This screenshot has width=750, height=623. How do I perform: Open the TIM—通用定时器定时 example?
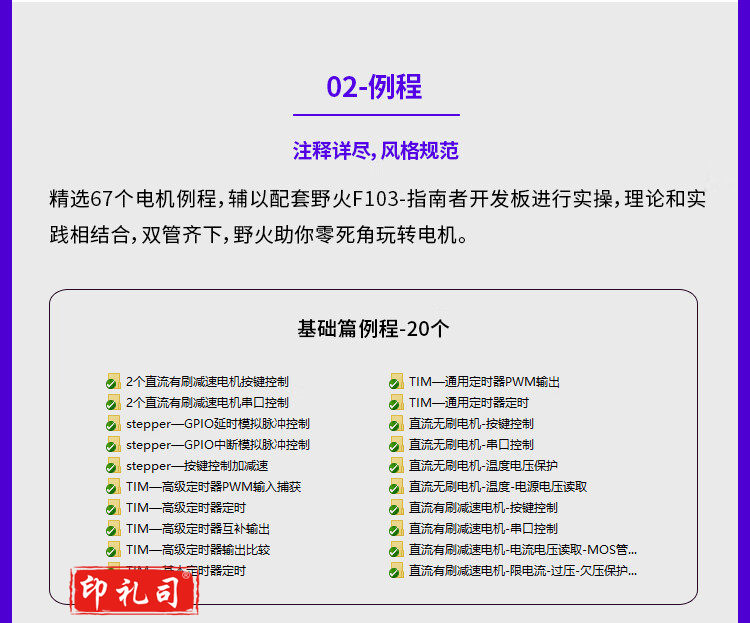[468, 403]
